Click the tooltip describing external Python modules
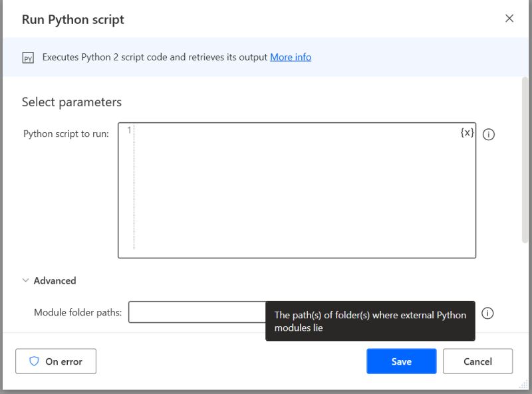Image resolution: width=532 pixels, height=394 pixels. point(370,320)
